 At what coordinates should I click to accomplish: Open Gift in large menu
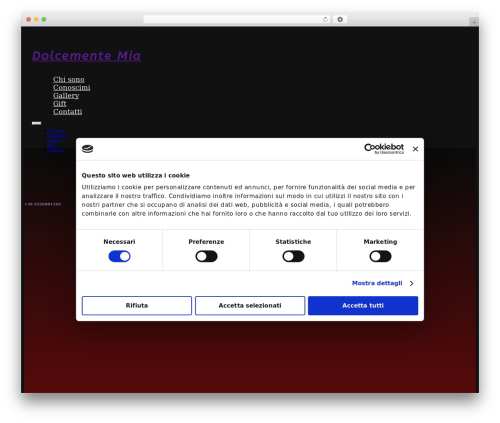60,103
